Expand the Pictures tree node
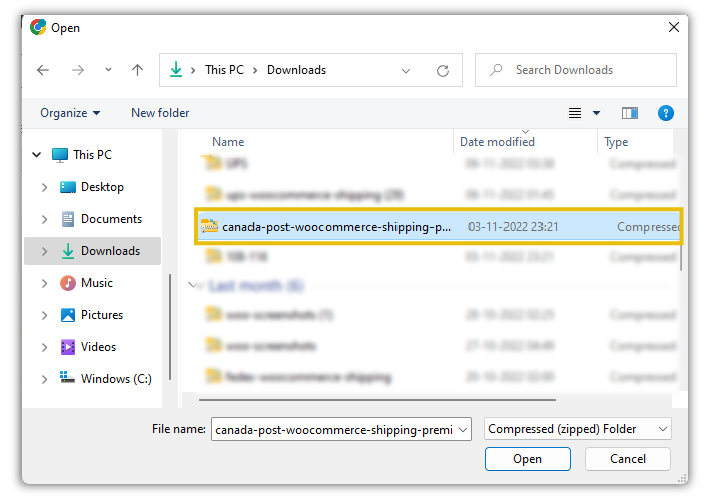 tap(44, 315)
